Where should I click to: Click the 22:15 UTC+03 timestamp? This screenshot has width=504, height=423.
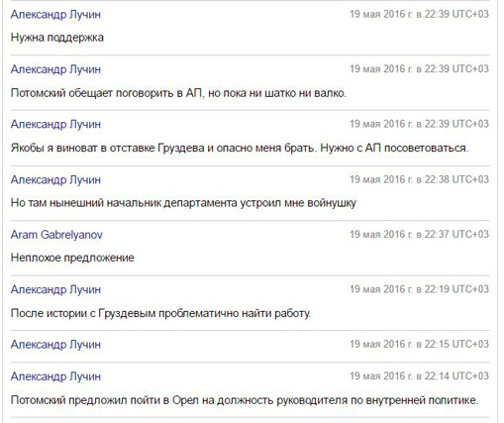tap(419, 344)
